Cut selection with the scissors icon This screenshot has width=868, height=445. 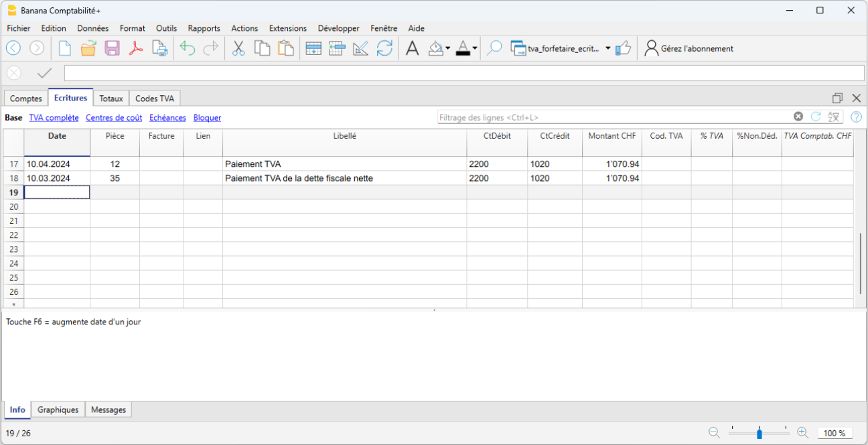238,48
